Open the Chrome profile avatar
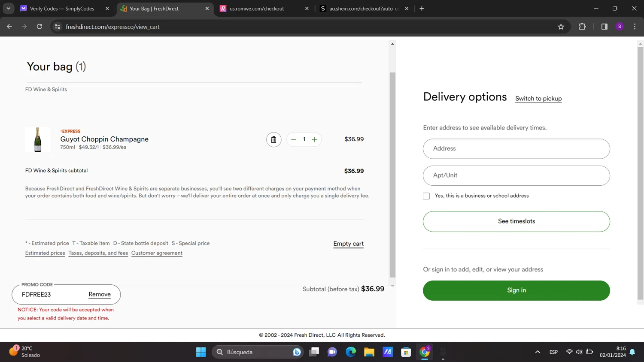 coord(620,27)
